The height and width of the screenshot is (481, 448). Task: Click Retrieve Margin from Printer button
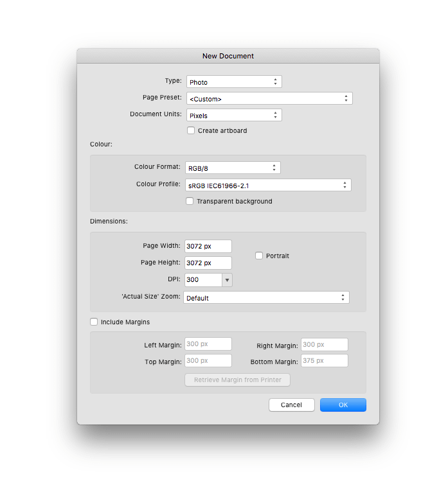pos(237,380)
